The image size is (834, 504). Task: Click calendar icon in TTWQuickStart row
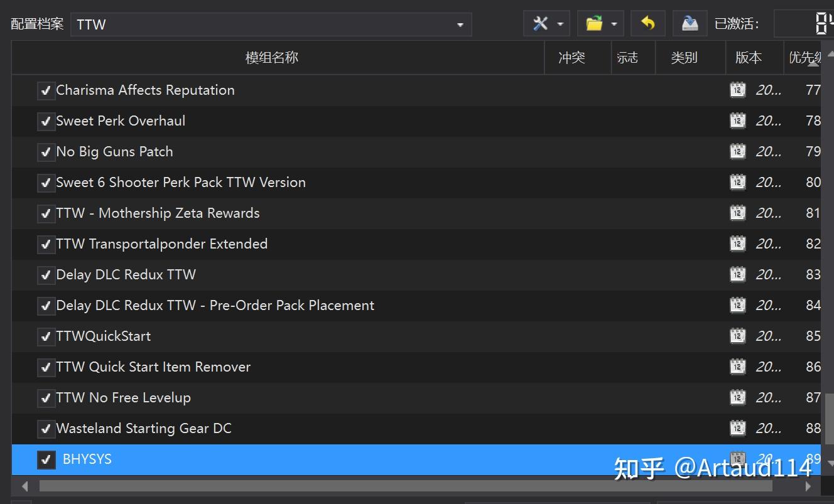click(x=738, y=336)
